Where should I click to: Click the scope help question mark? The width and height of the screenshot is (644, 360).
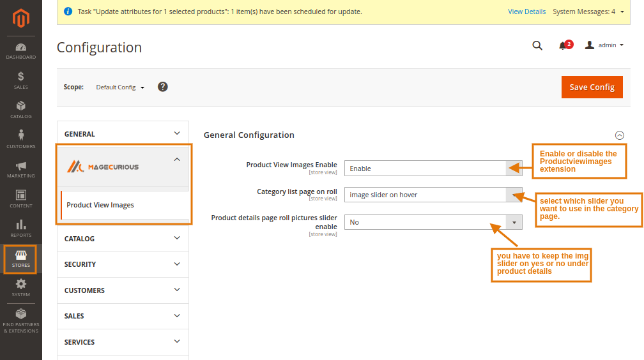pyautogui.click(x=163, y=87)
